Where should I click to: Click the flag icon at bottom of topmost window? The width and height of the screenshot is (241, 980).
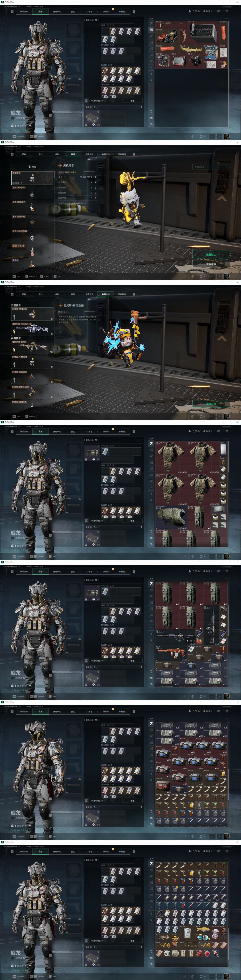pyautogui.click(x=192, y=136)
